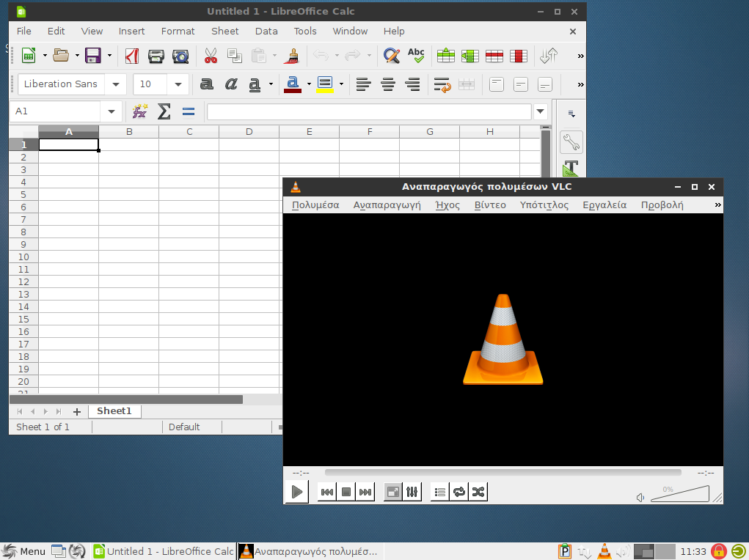Toggle bold text formatting in Calc
Image resolution: width=749 pixels, height=560 pixels.
tap(207, 84)
